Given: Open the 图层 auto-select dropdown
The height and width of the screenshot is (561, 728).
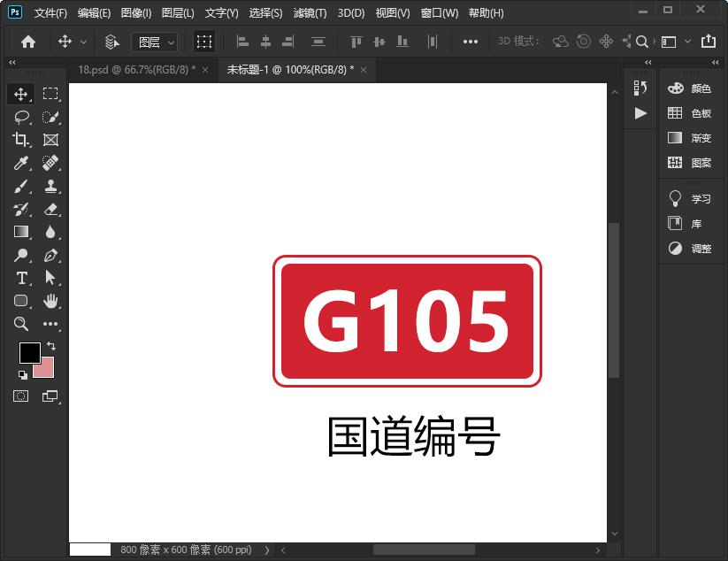Looking at the screenshot, I should click(x=155, y=42).
